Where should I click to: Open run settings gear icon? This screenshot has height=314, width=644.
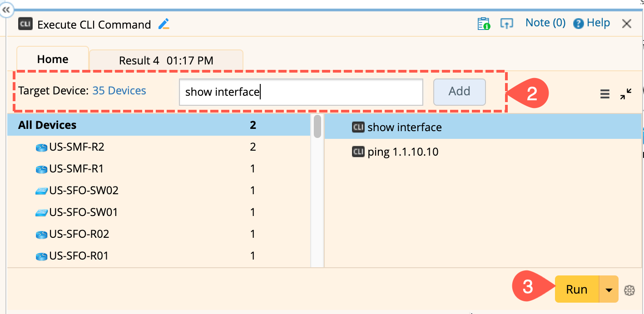click(629, 290)
